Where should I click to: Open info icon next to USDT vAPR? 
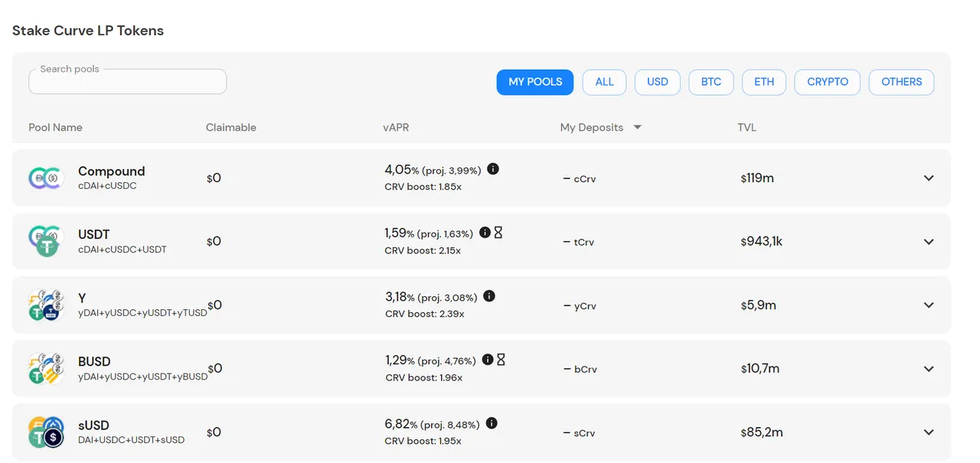(485, 232)
